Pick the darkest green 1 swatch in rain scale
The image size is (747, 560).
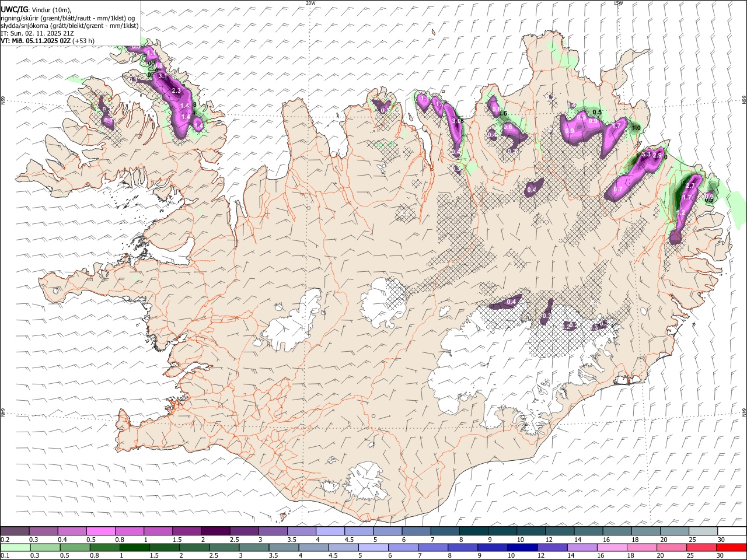pos(135,547)
